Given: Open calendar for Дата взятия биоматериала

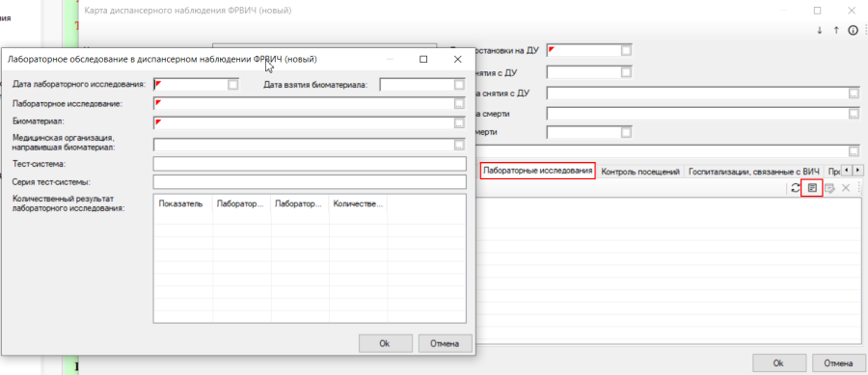Looking at the screenshot, I should (459, 85).
